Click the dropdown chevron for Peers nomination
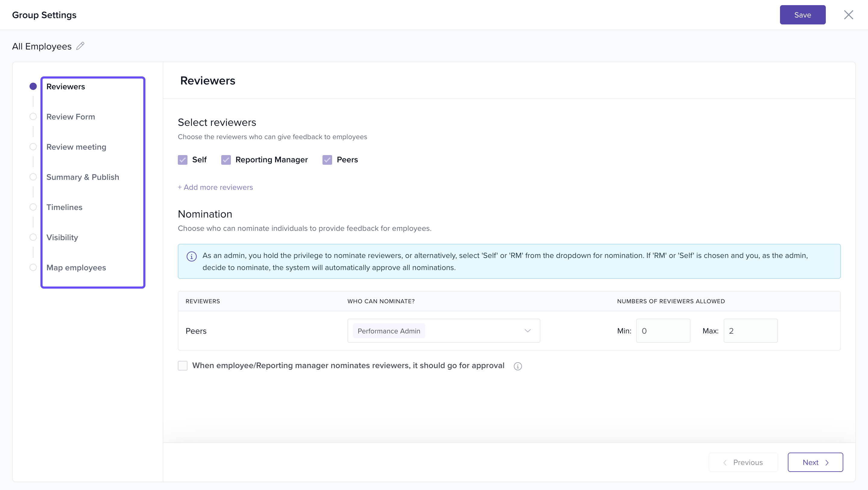 (x=527, y=331)
